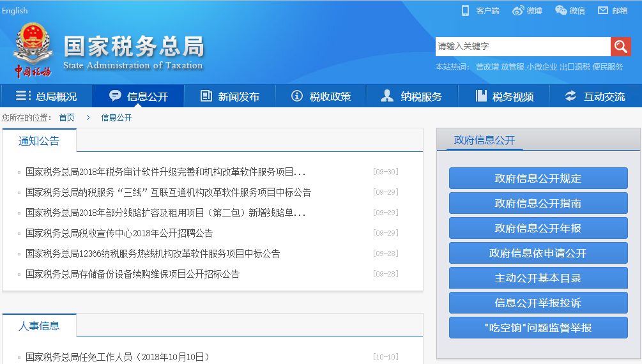
Task: Click hot word 放管服
Action: 512,67
